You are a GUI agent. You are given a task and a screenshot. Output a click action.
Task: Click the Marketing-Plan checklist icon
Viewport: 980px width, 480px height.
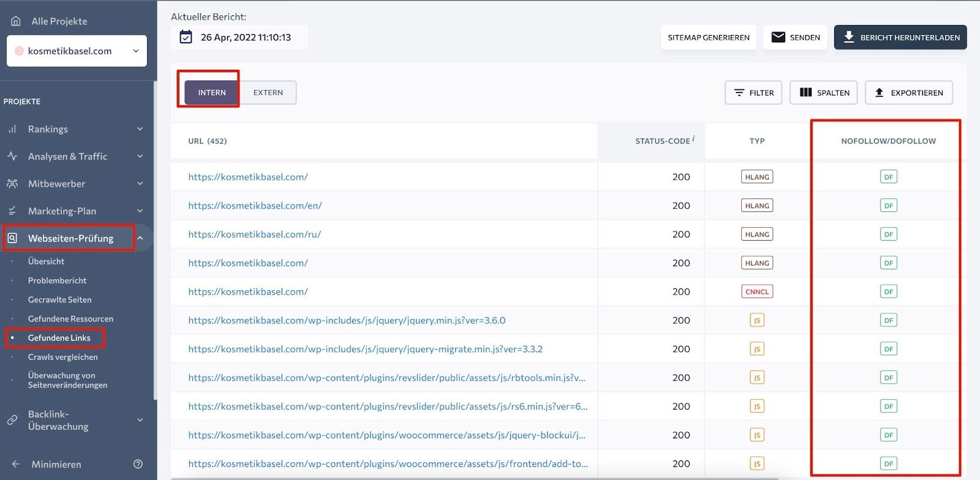pyautogui.click(x=12, y=211)
